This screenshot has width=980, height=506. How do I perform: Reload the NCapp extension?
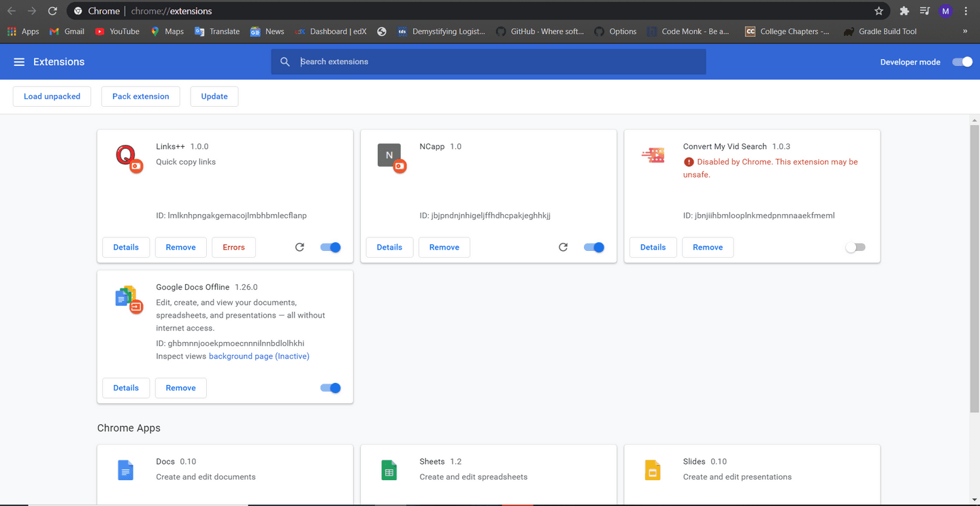coord(563,248)
